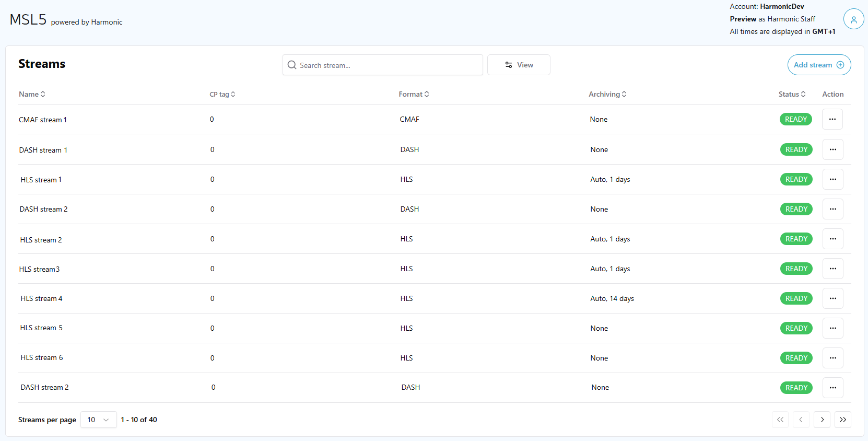Image resolution: width=868 pixels, height=441 pixels.
Task: Click READY status badge for HLS stream 5
Action: click(x=796, y=328)
